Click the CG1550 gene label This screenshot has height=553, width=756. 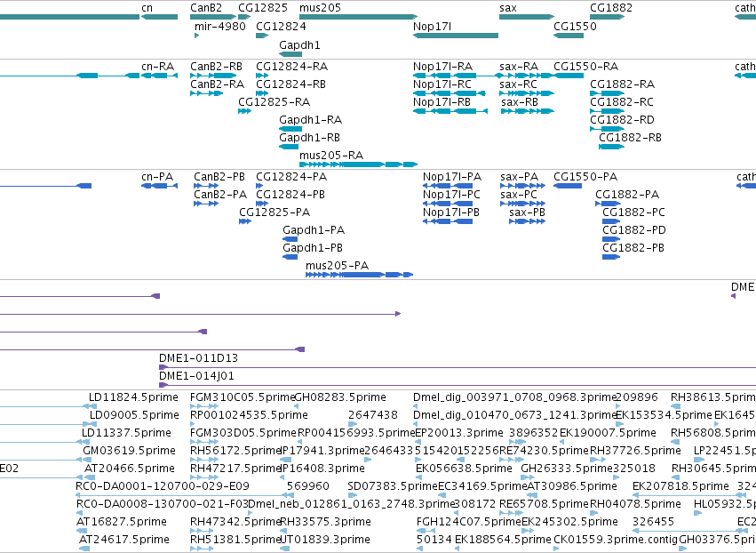pyautogui.click(x=575, y=26)
